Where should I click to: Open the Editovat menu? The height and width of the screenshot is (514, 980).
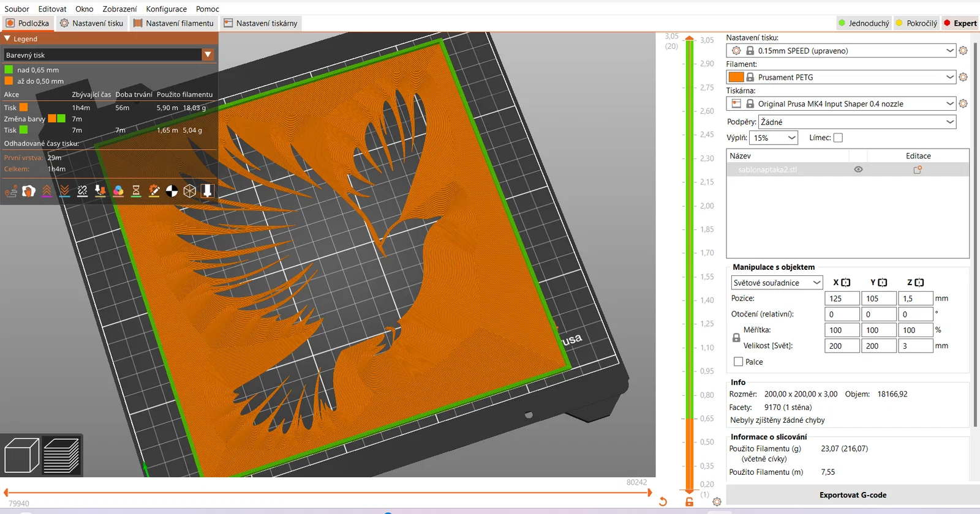[x=52, y=9]
